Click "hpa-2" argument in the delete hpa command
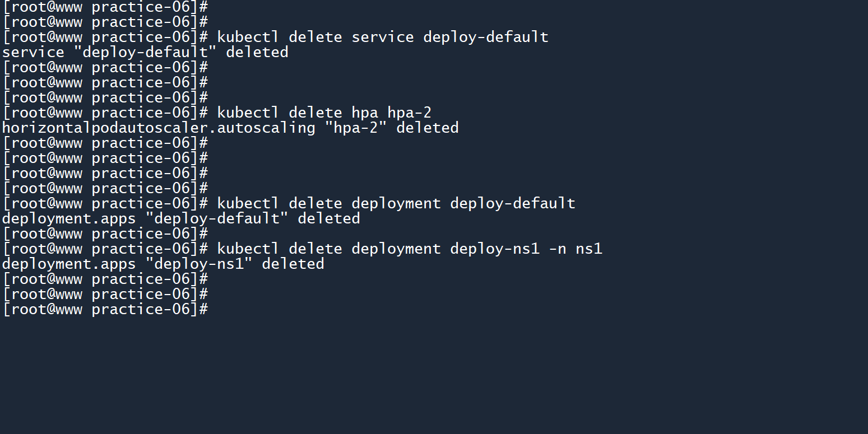 (x=409, y=113)
